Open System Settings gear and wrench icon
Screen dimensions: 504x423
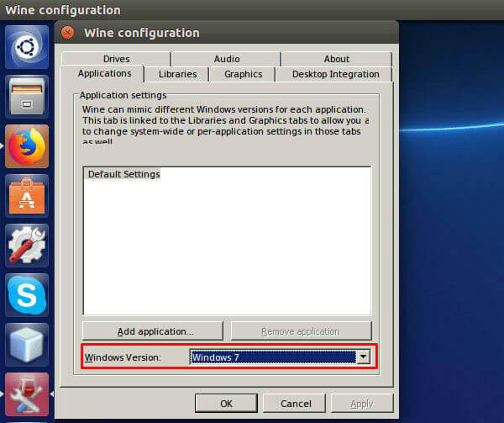coord(27,246)
